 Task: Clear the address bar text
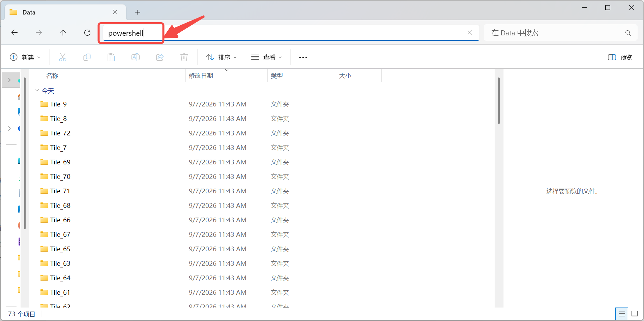pyautogui.click(x=470, y=33)
